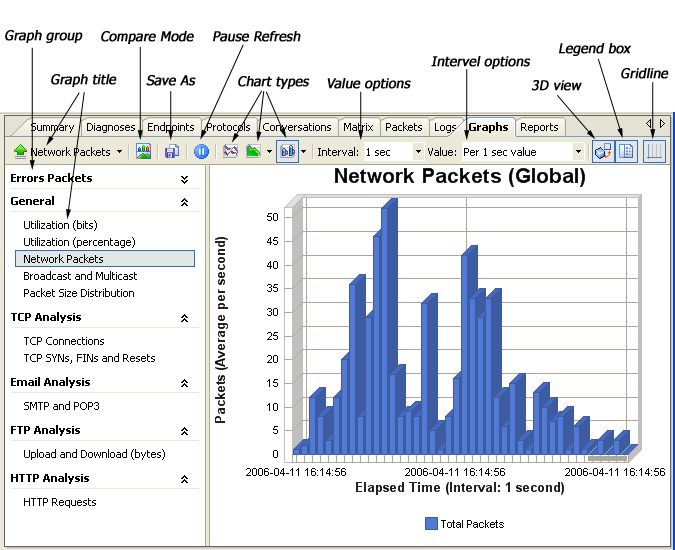Screen dimensions: 675x550
Task: Open Broadcast and Multicast graph
Action: 80,276
